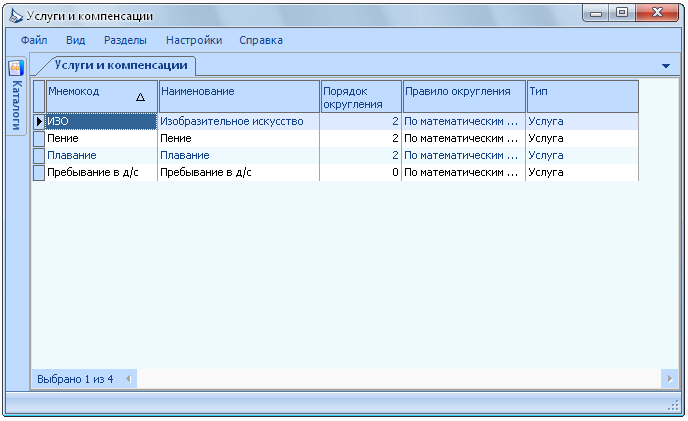Minimize the Услуги и компенсации window

pyautogui.click(x=595, y=13)
